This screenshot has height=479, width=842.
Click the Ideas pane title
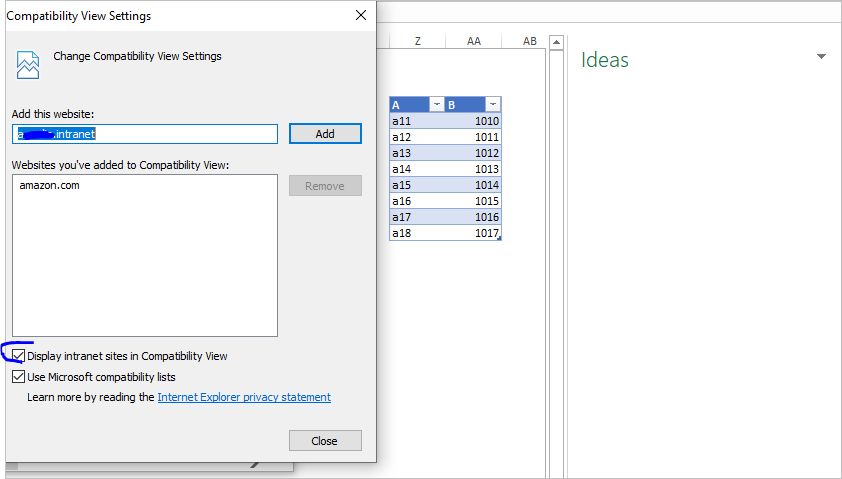click(605, 60)
